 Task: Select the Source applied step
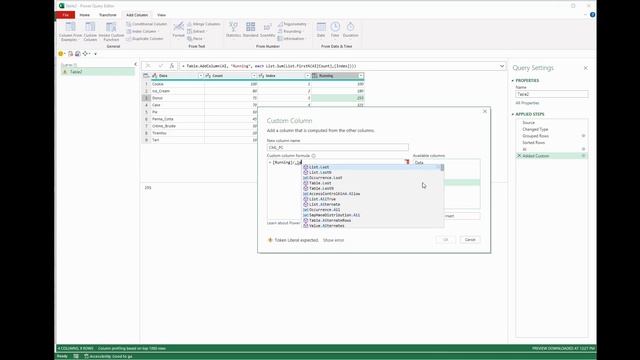[x=528, y=123]
